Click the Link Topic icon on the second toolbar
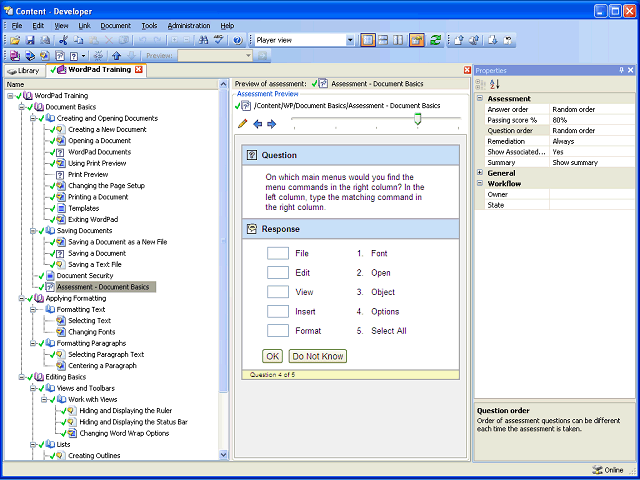This screenshot has width=640, height=480. [45, 55]
